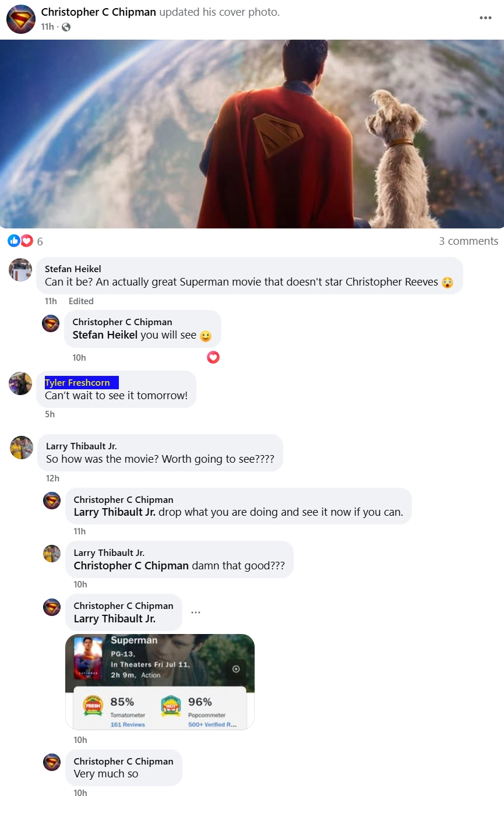This screenshot has height=817, width=504.
Task: Open the three-dot options beside Christopher's Larry Thibault comment
Action: click(x=196, y=612)
